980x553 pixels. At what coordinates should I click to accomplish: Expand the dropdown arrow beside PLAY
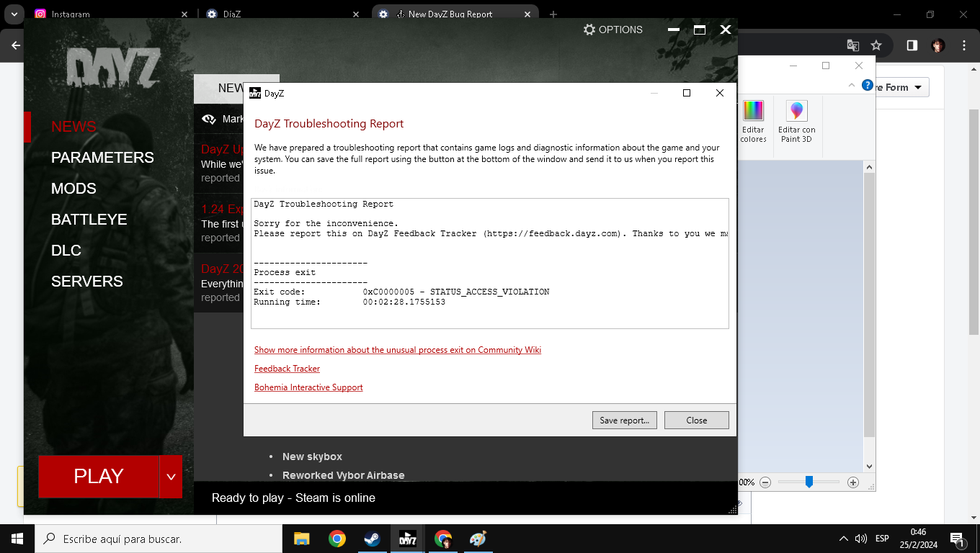click(171, 477)
